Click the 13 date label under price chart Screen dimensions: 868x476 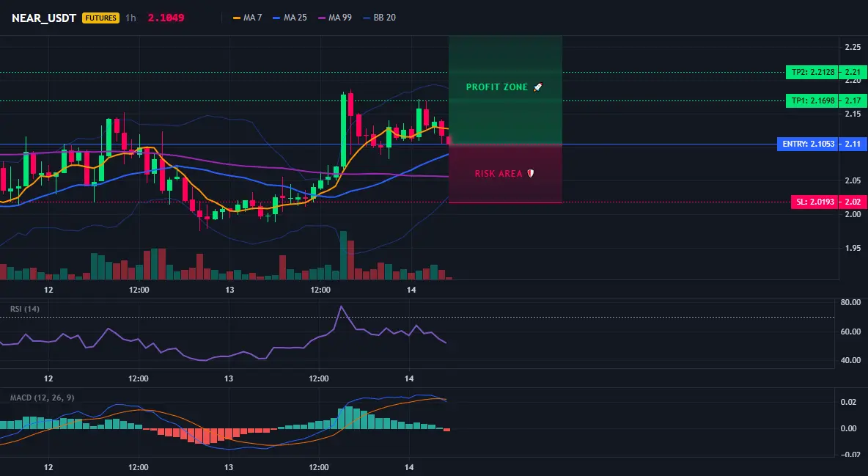[229, 290]
